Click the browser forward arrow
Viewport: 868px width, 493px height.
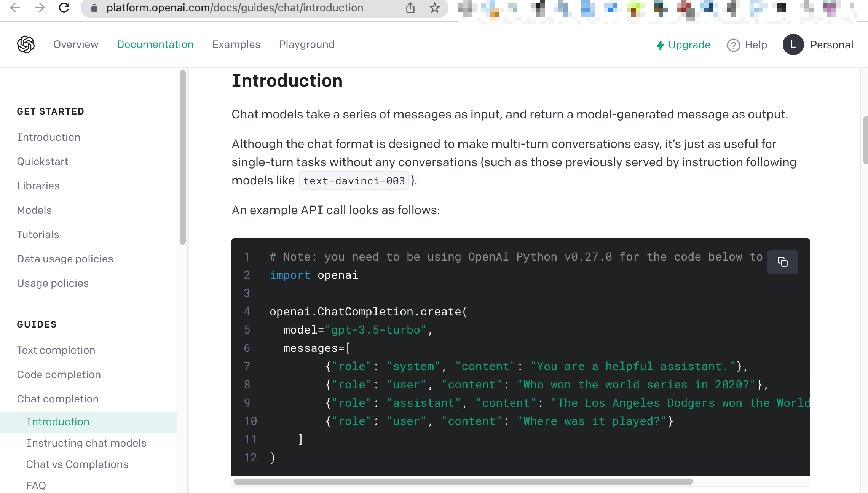tap(39, 8)
